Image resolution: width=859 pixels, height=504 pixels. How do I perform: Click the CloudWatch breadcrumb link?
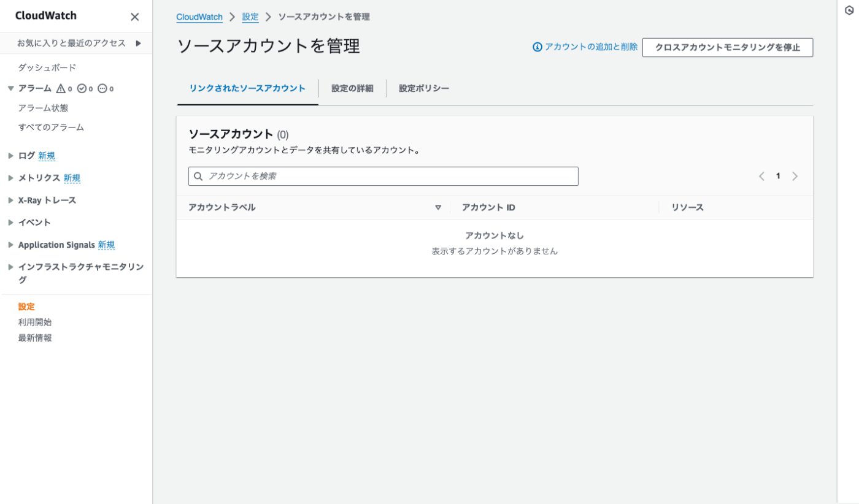click(x=199, y=17)
